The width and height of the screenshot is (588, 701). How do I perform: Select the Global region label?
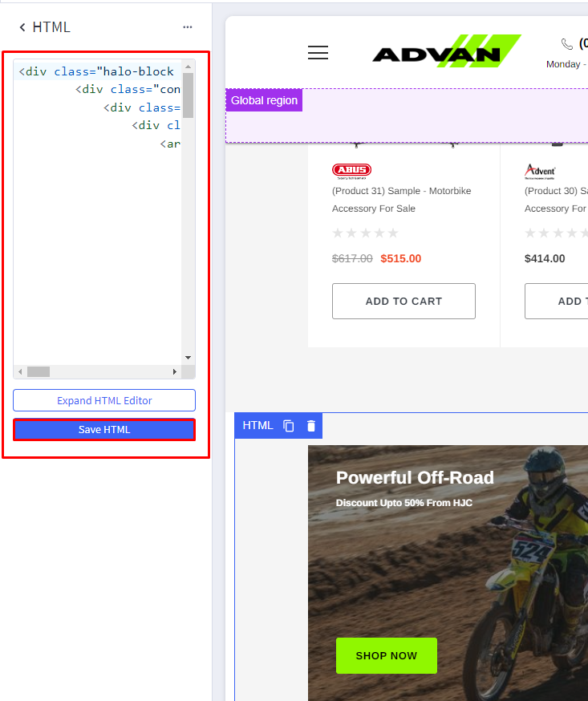click(x=264, y=100)
